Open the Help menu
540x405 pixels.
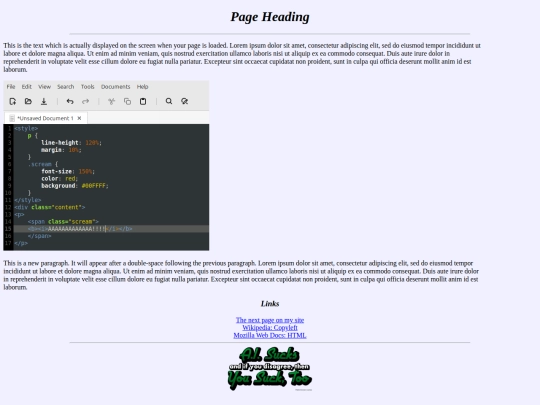pyautogui.click(x=142, y=87)
